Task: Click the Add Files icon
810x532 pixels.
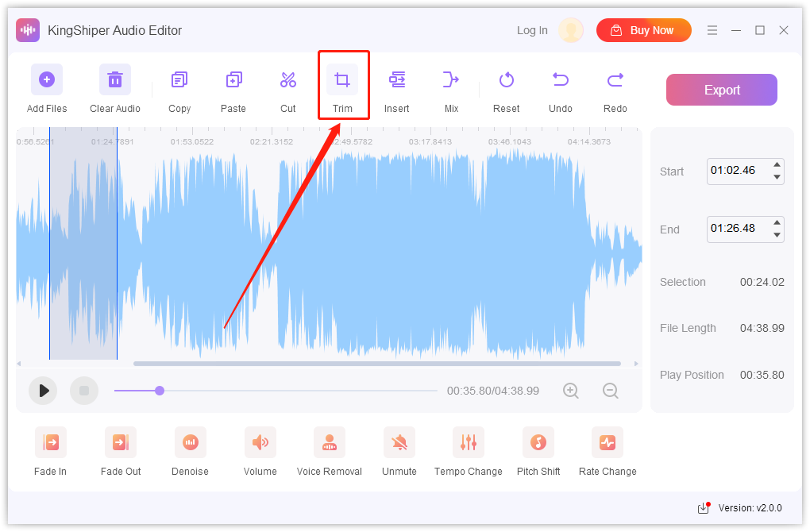Action: click(47, 79)
